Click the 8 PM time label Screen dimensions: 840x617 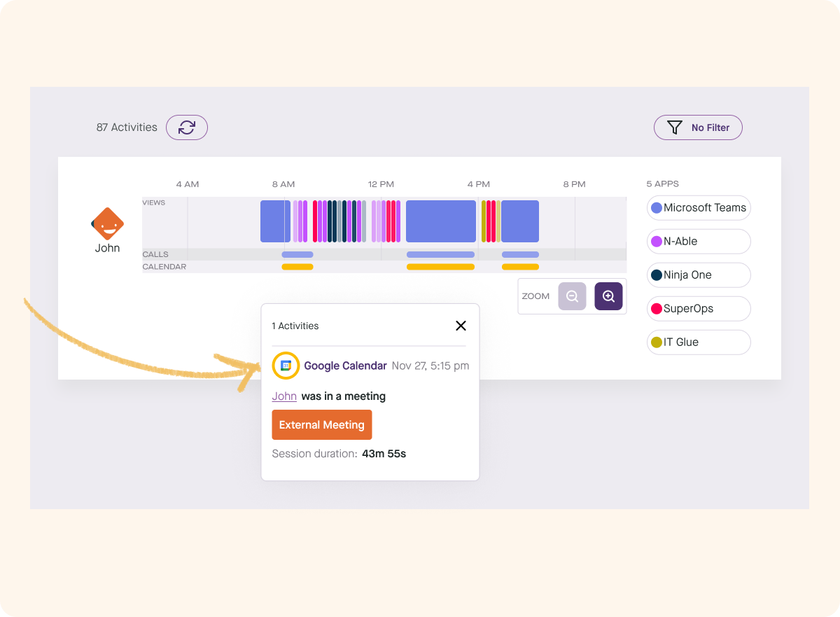point(575,184)
